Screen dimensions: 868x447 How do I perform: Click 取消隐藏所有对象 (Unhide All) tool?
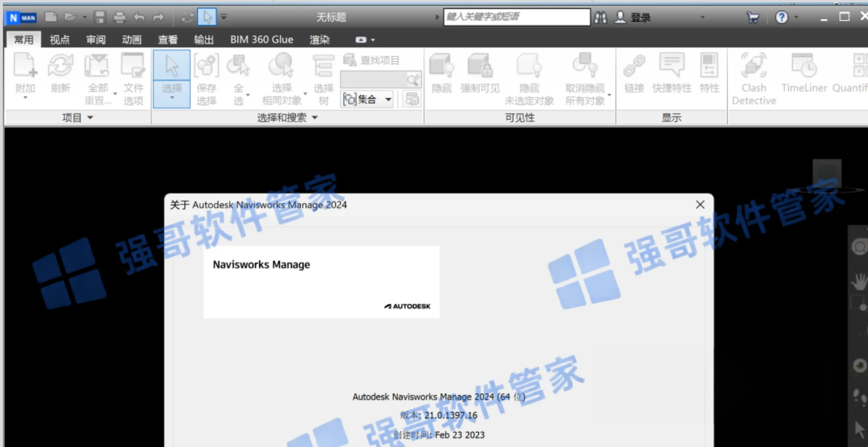coord(585,79)
